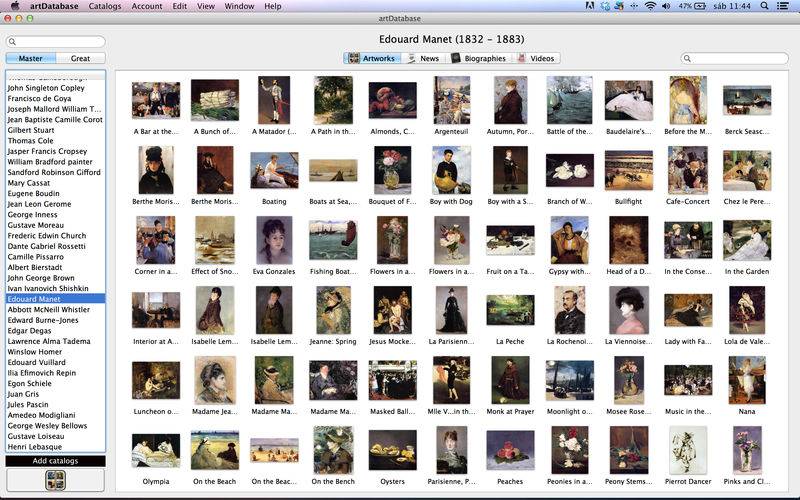Open the Edit menu
Screen dimensions: 800x500
point(179,6)
